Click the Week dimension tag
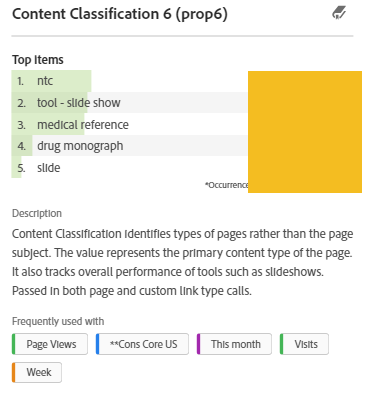368x394 pixels. [37, 372]
